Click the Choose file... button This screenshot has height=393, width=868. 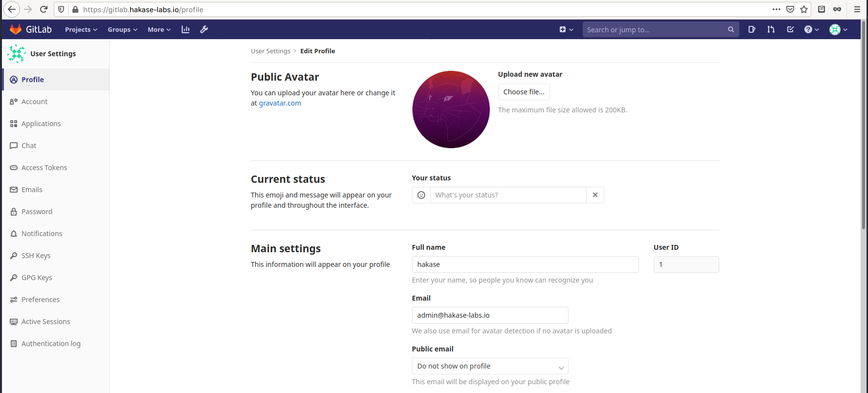pyautogui.click(x=524, y=92)
